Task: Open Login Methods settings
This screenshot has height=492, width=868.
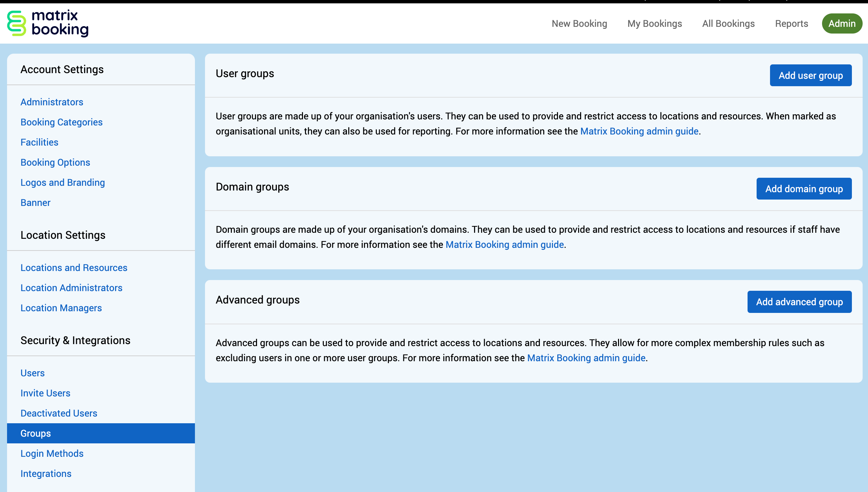Action: pos(52,453)
